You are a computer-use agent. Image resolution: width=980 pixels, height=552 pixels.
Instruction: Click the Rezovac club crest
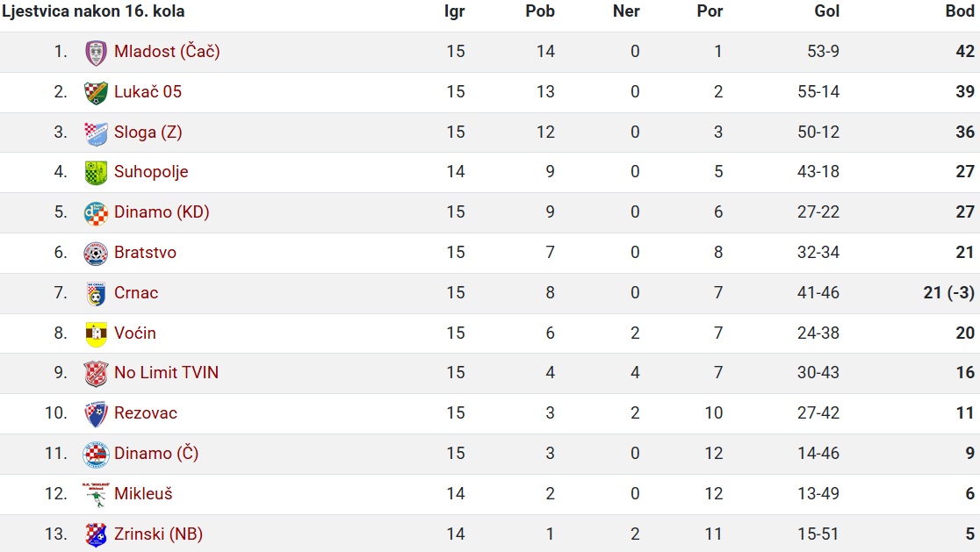pos(96,414)
